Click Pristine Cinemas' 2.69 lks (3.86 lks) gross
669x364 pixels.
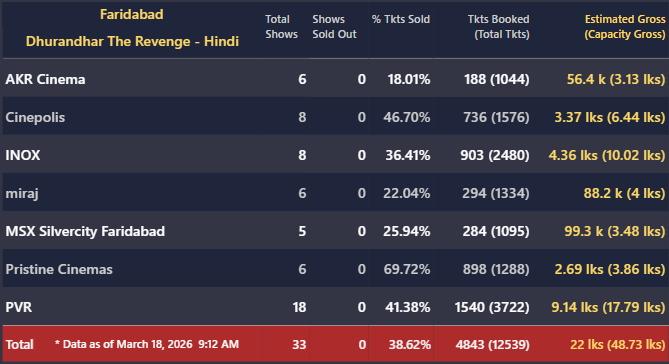click(610, 269)
